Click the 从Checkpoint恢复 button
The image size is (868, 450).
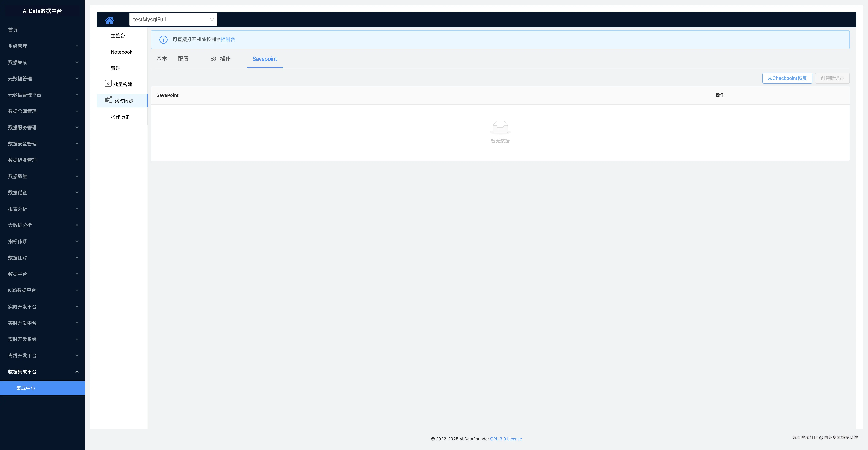787,78
